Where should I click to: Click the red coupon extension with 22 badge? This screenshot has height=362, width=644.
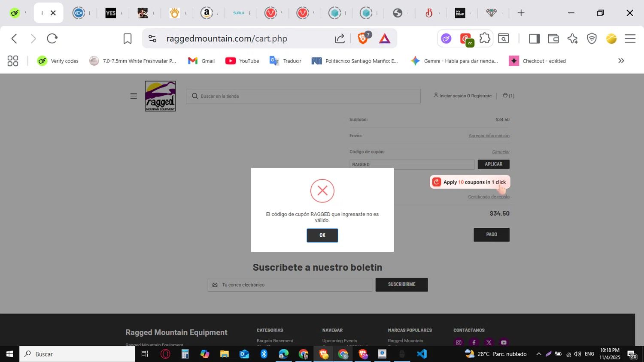pos(466,39)
